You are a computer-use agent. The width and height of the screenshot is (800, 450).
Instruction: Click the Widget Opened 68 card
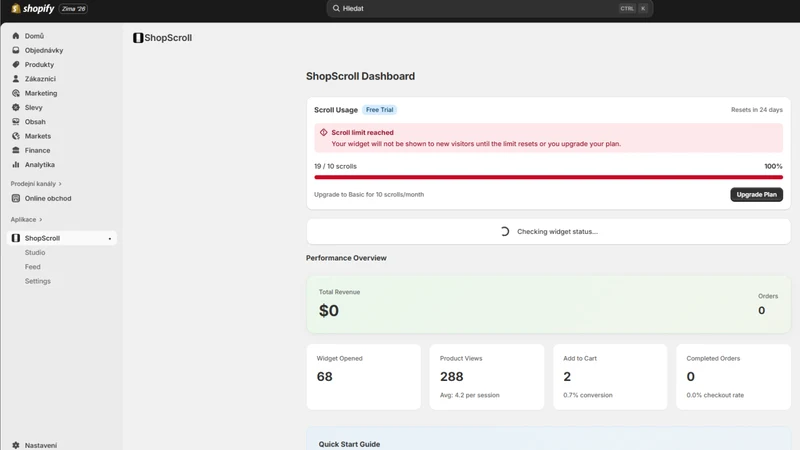tap(364, 377)
